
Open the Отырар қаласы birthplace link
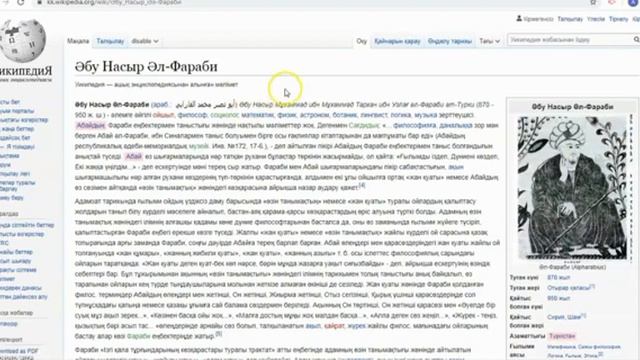click(569, 288)
